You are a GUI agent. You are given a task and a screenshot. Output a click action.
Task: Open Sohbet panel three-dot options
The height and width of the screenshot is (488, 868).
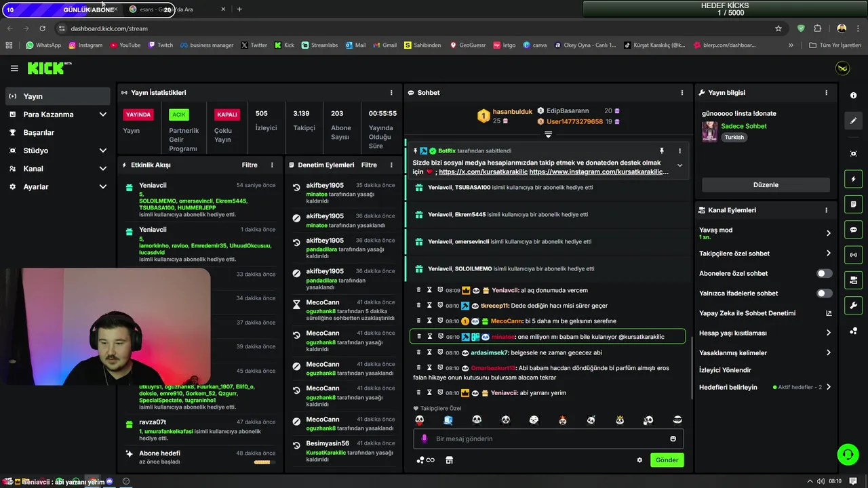point(682,92)
